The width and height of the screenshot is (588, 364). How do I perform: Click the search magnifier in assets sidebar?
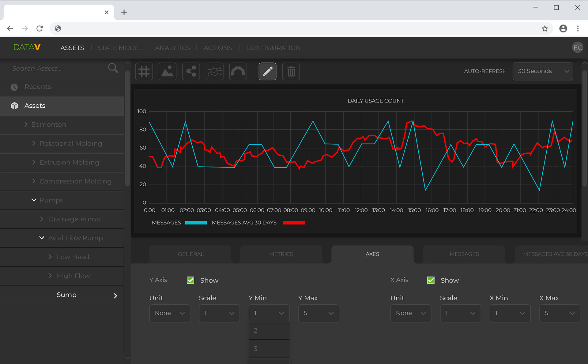113,68
